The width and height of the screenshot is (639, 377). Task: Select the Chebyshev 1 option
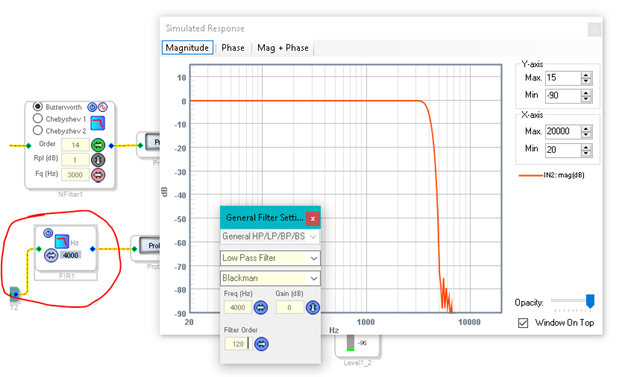pos(37,119)
